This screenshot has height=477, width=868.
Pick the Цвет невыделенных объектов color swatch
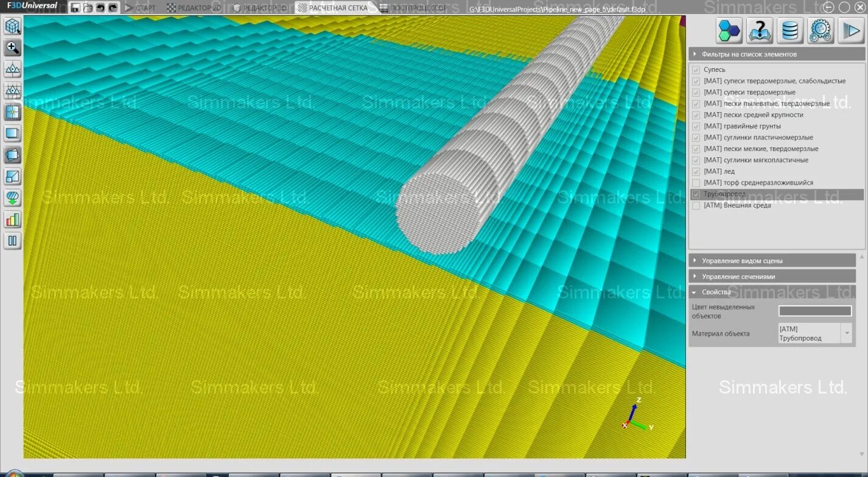[x=815, y=311]
